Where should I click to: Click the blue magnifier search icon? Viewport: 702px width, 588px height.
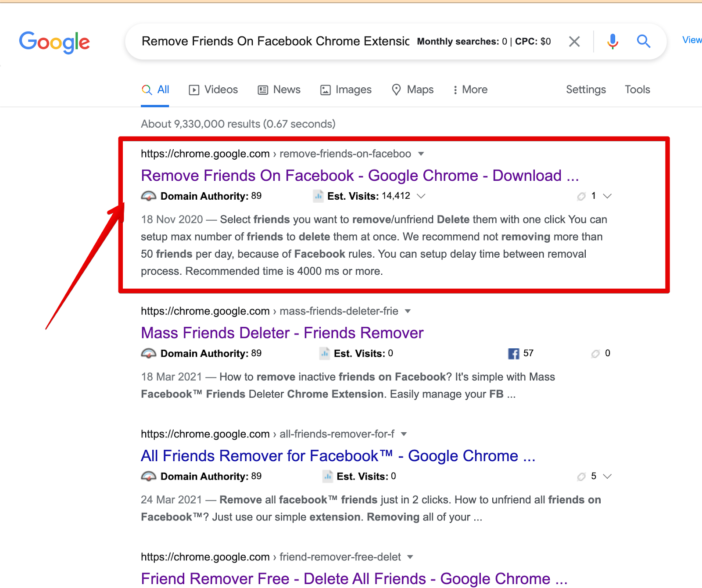[x=644, y=41]
